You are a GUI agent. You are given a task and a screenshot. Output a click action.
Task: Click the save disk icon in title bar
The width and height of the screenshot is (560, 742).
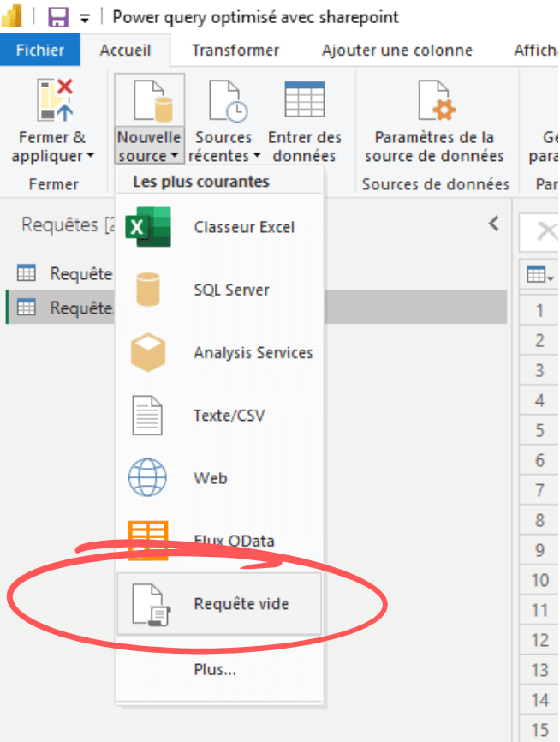click(57, 16)
